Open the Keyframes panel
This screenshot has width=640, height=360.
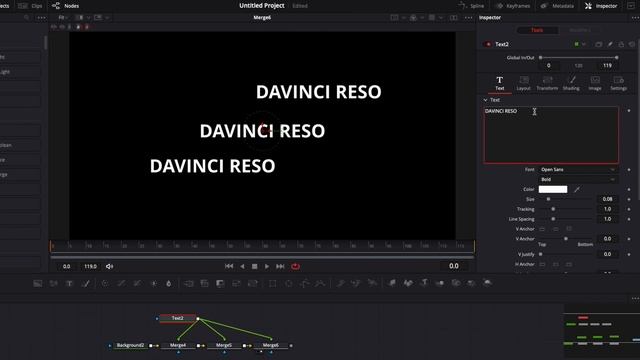click(513, 6)
